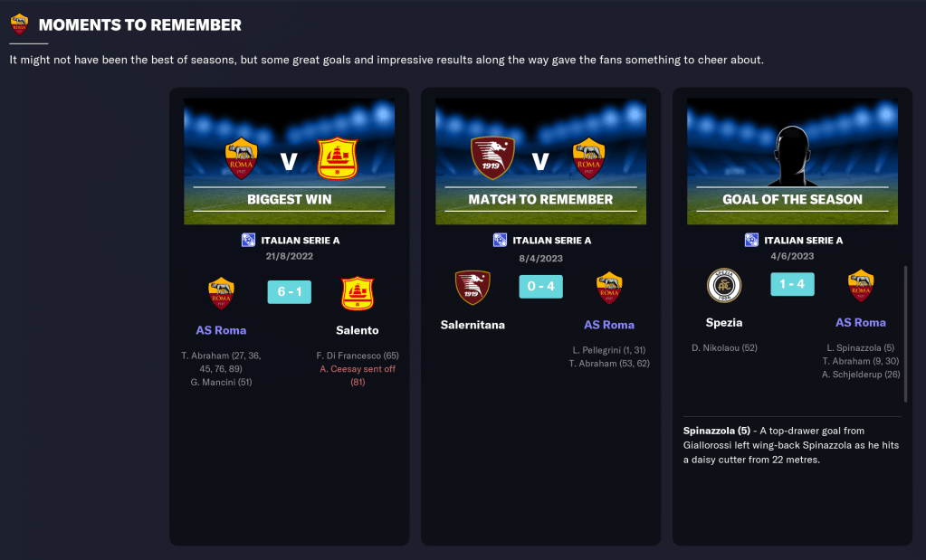The image size is (926, 560).
Task: Click the scrollbar in Goal of the Season card
Action: tap(905, 334)
